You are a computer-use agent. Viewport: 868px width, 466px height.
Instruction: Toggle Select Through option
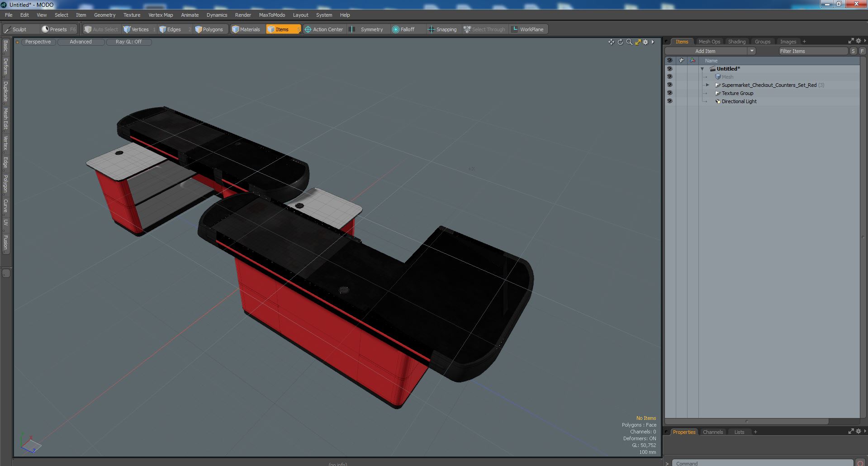[x=485, y=29]
